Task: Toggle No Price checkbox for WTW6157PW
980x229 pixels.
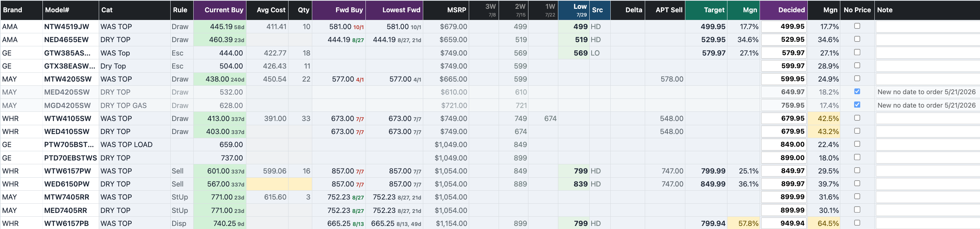Action: tap(857, 170)
